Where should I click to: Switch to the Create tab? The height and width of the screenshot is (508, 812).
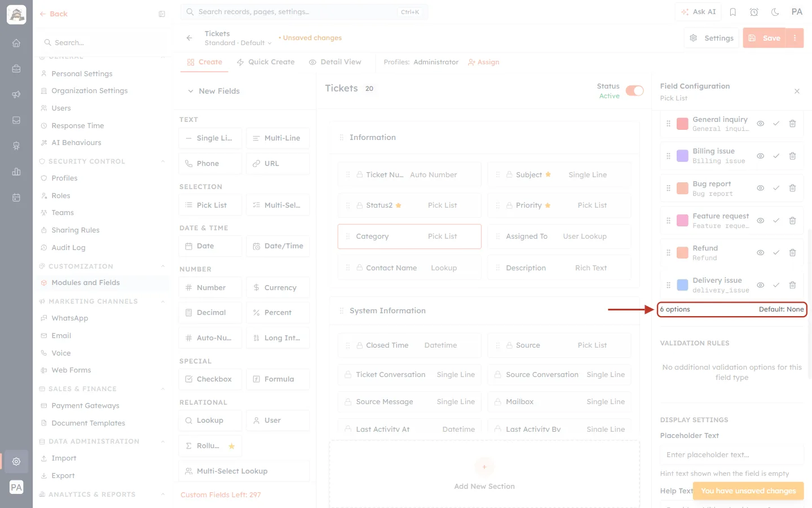(205, 62)
